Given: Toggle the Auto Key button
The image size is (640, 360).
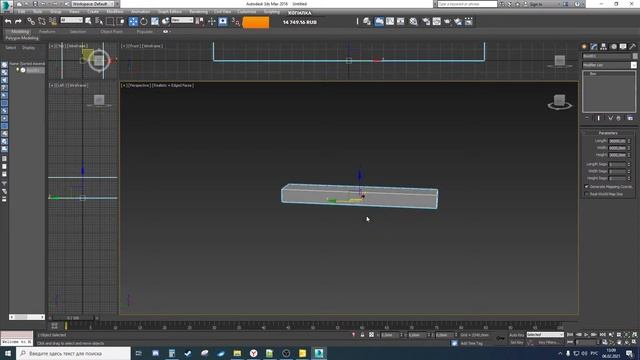Looking at the screenshot, I should click(x=516, y=335).
